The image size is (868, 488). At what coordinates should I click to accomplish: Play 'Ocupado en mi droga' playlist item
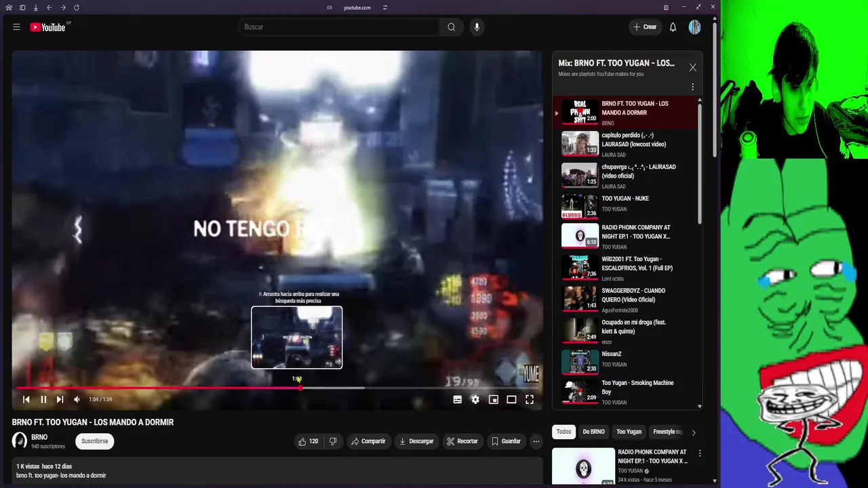[625, 331]
